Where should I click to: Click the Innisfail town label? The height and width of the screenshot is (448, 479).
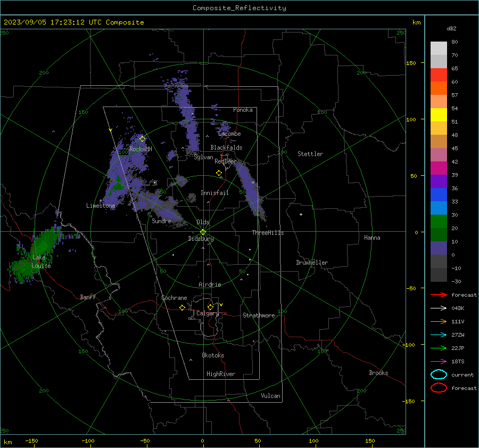tap(214, 193)
